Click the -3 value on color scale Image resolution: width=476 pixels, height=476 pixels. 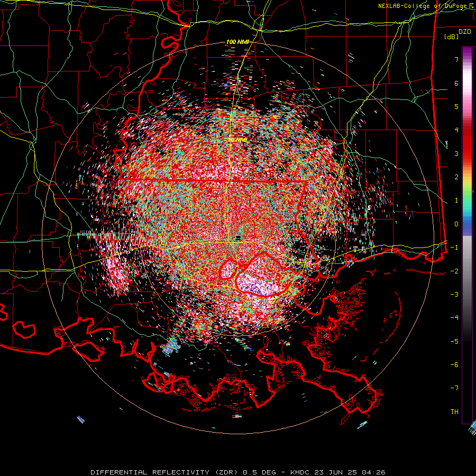[454, 295]
